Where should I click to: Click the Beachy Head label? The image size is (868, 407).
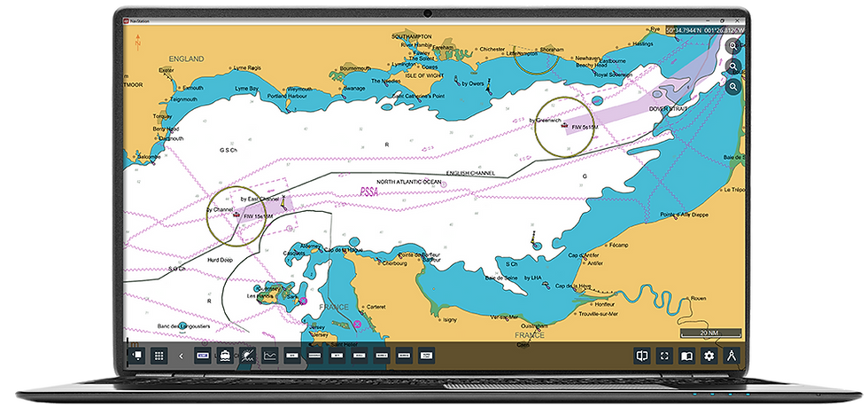[x=592, y=65]
